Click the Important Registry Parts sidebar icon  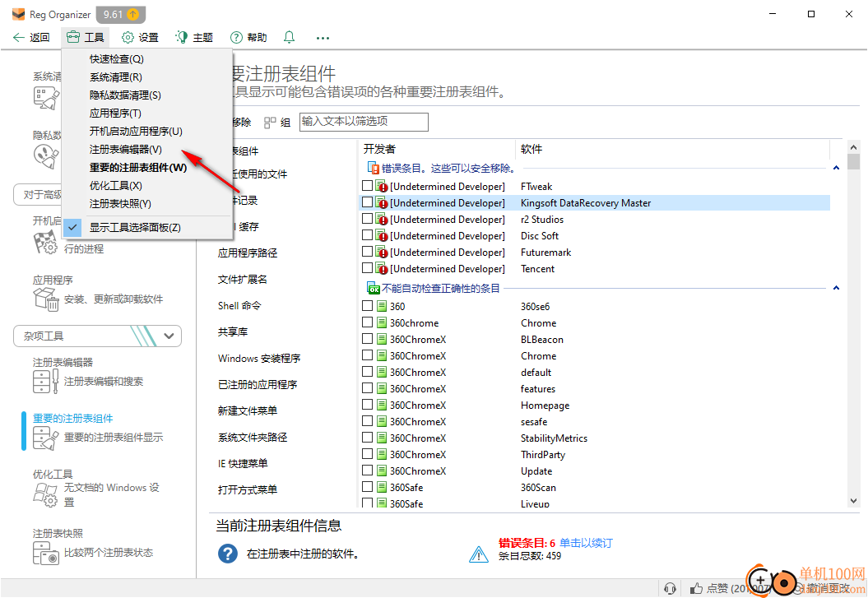tap(45, 438)
